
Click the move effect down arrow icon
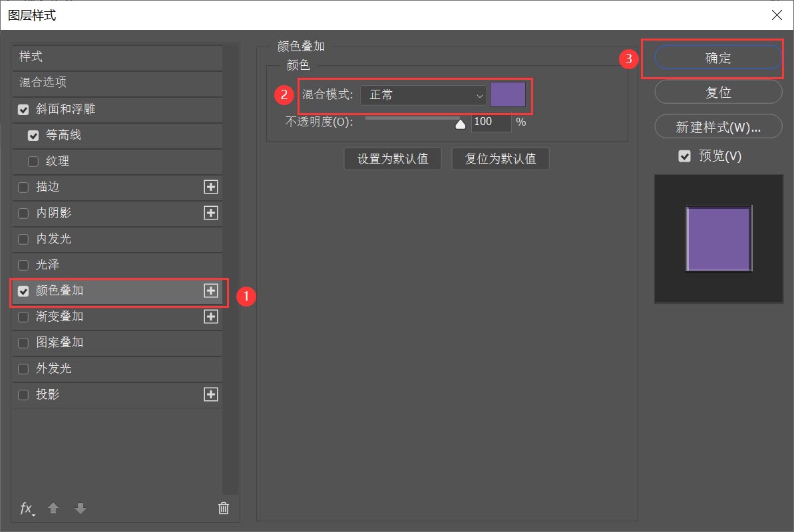click(x=81, y=508)
